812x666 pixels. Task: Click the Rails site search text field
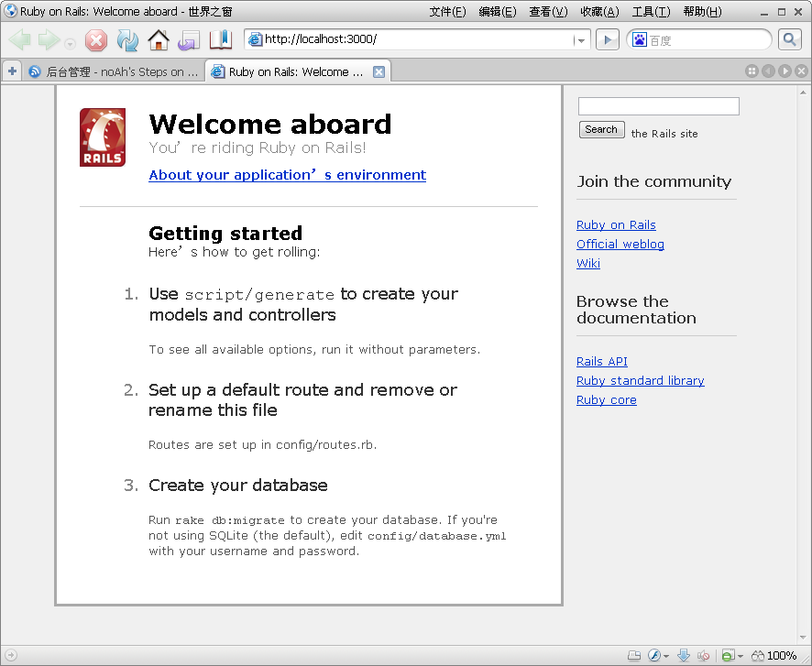658,106
